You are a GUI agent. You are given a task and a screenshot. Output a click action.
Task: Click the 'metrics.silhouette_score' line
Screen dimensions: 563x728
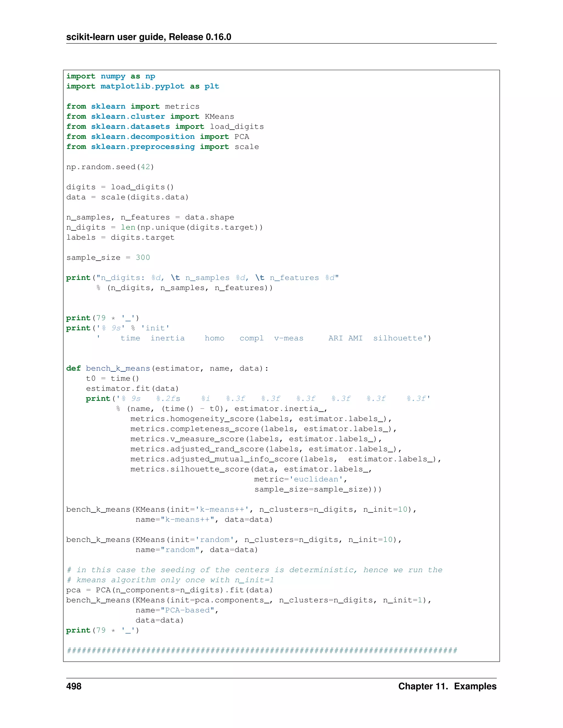(x=251, y=469)
